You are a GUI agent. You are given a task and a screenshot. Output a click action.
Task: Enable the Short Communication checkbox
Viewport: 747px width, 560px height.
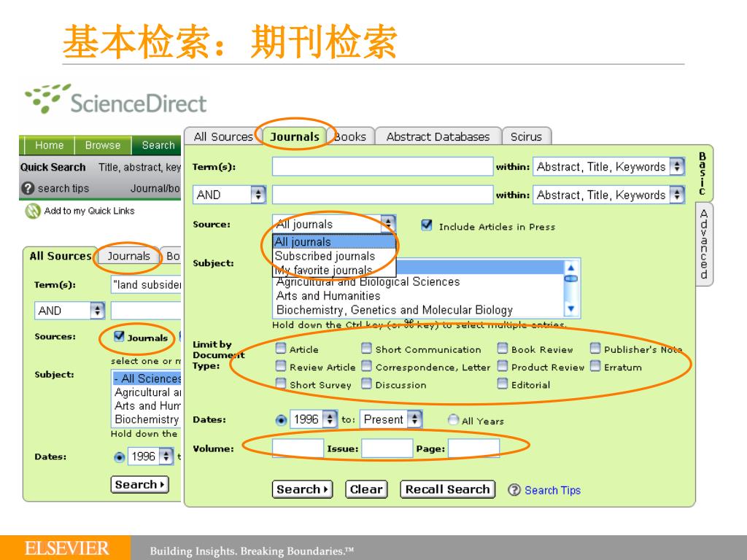point(366,348)
